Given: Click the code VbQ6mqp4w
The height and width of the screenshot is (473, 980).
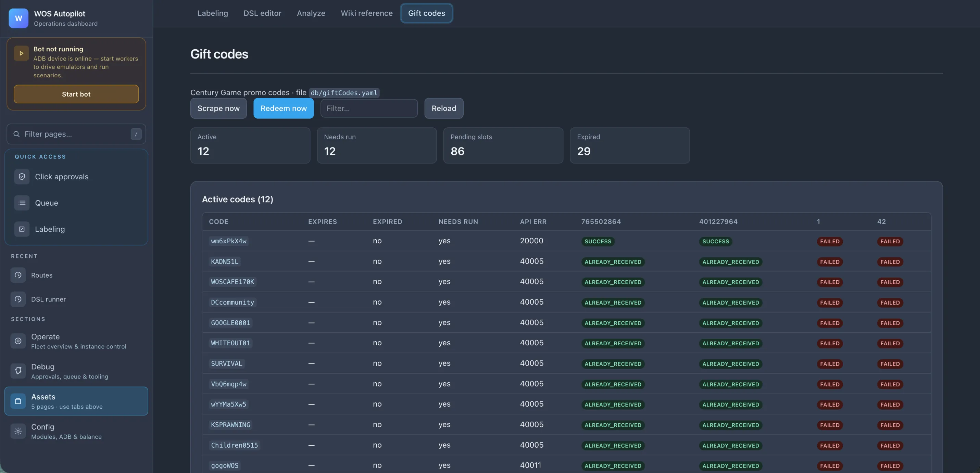Looking at the screenshot, I should tap(229, 384).
